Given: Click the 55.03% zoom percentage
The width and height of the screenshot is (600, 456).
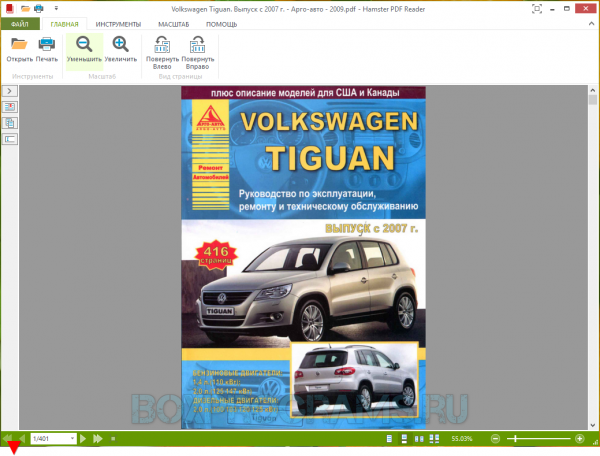Looking at the screenshot, I should coord(461,439).
